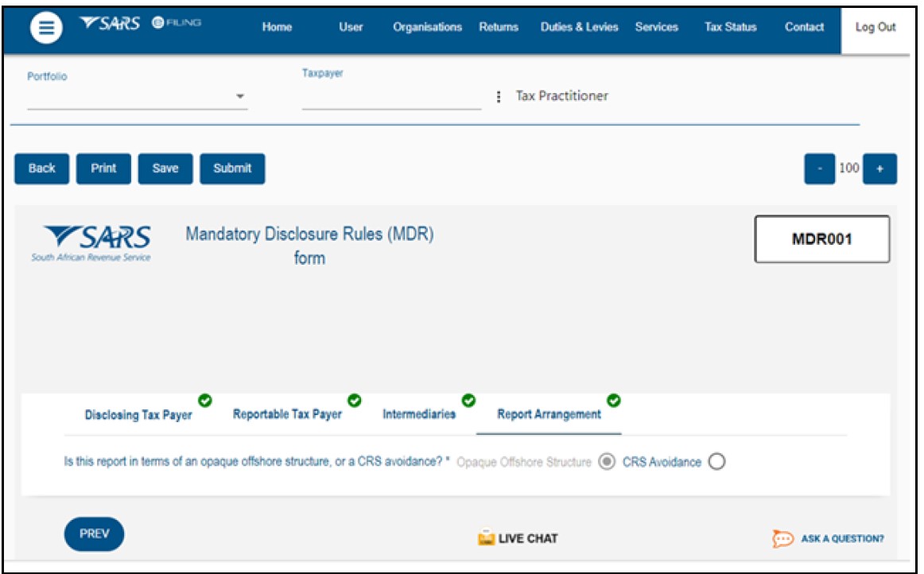Viewport: 924px width, 574px height.
Task: Open the Services menu
Action: point(657,27)
